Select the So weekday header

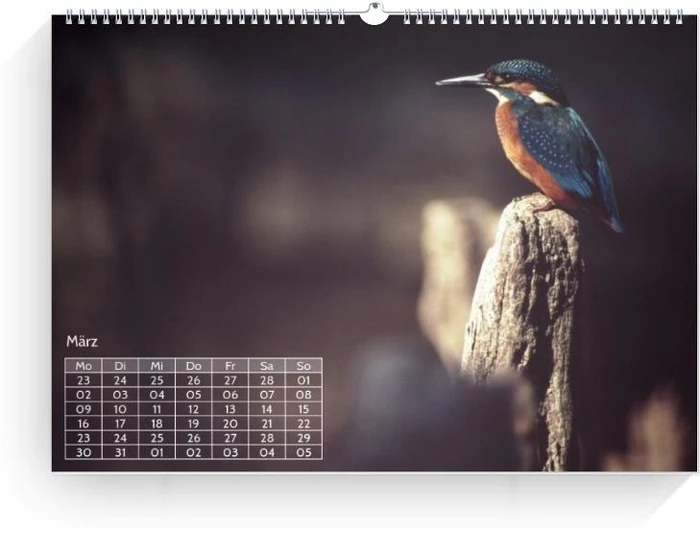[x=304, y=366]
